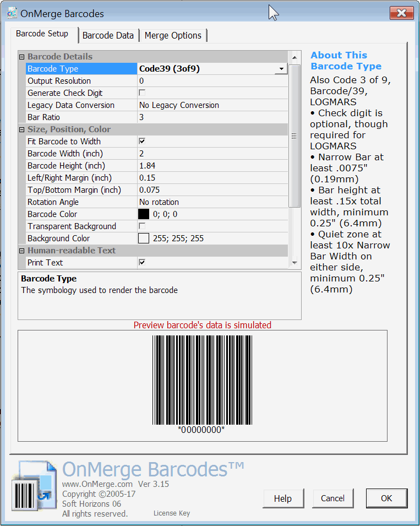Uncheck Fit Barcode to Width
The width and height of the screenshot is (420, 526).
point(142,142)
